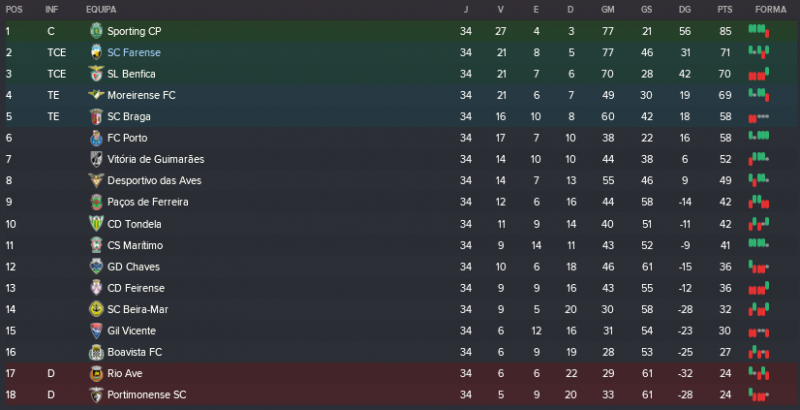Click the FORMA column header
Image resolution: width=800 pixels, height=410 pixels.
[x=769, y=9]
